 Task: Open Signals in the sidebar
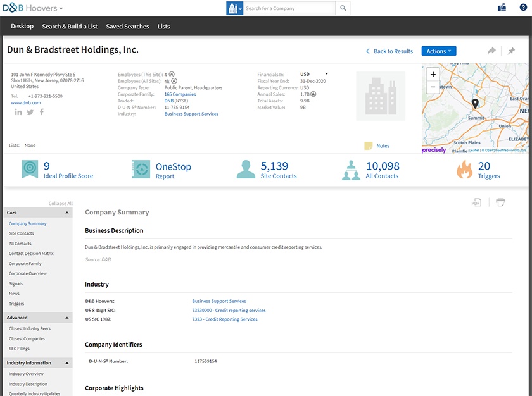click(x=16, y=283)
